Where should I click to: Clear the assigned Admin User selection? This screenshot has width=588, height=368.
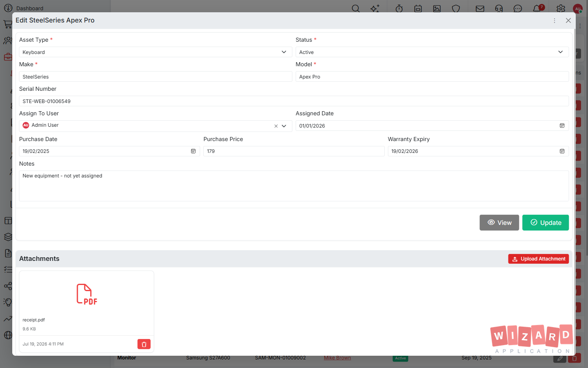(x=276, y=126)
